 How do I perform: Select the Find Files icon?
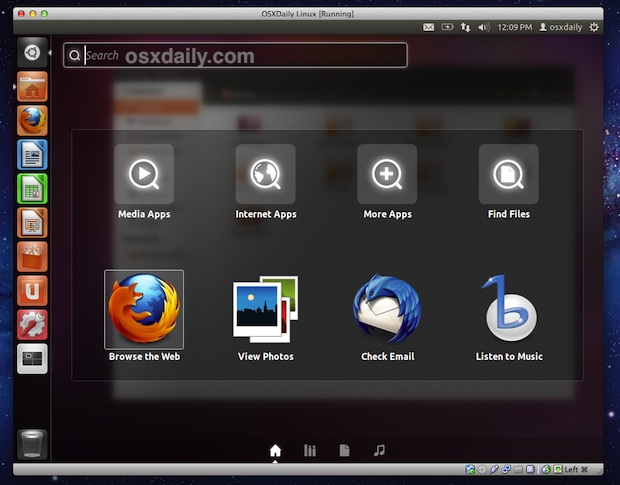point(509,175)
